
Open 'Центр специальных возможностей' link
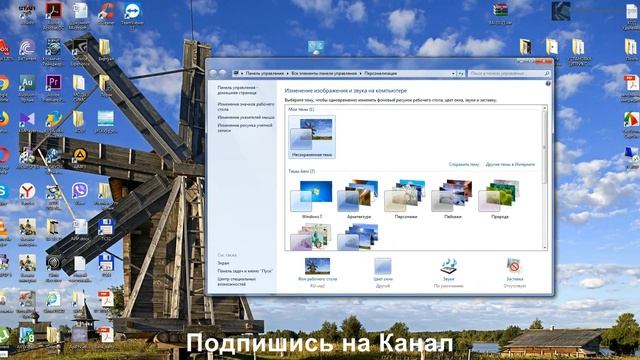click(237, 281)
